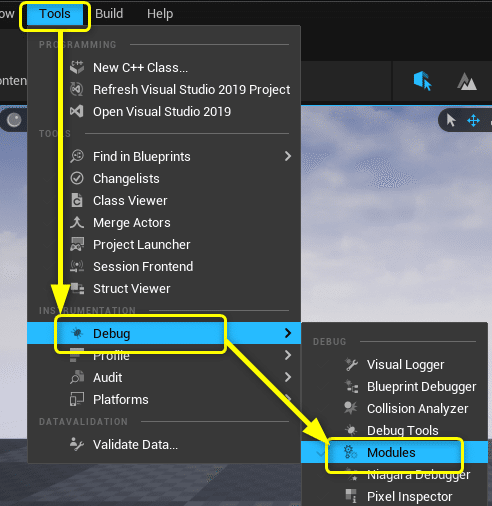Choose the viewport Select arrow tool
Screen dimensions: 492x506
[x=451, y=120]
